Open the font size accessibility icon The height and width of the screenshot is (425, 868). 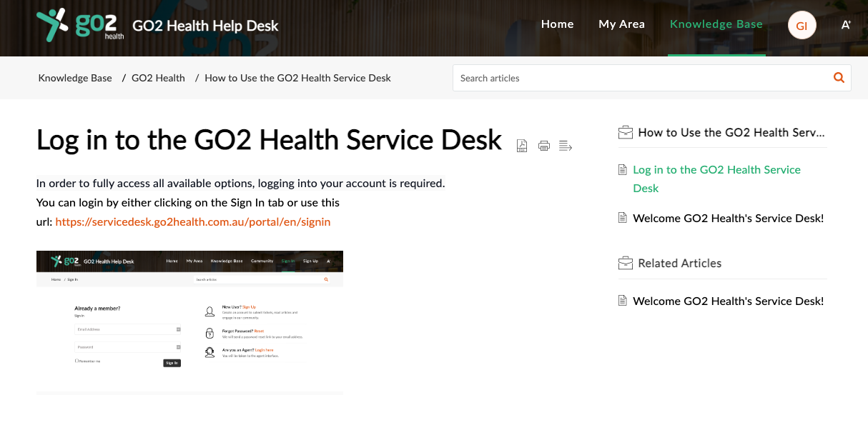[x=846, y=25]
